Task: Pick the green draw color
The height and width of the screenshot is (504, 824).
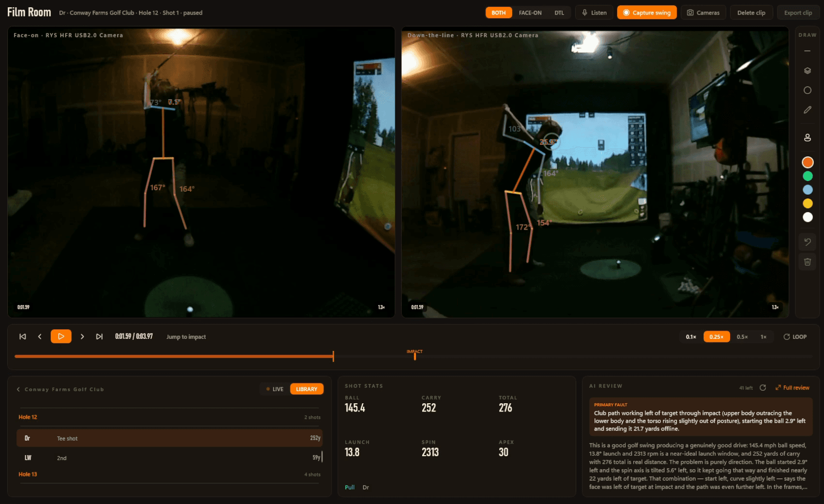Action: 808,176
